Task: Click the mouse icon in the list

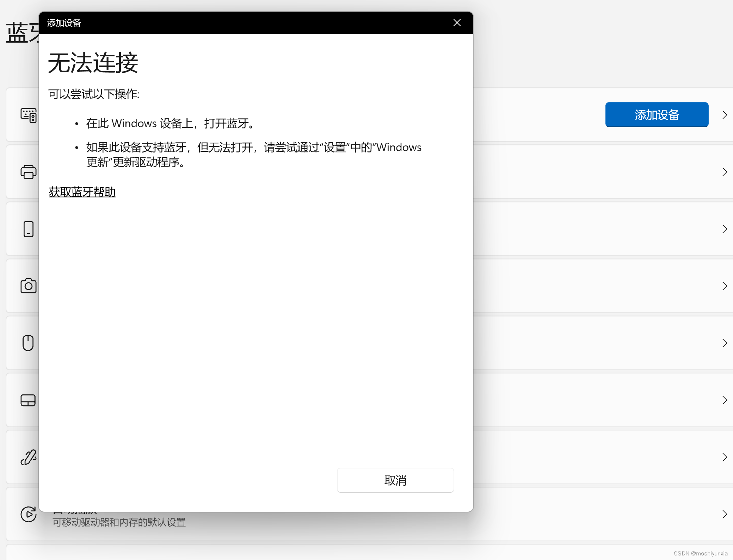Action: click(x=28, y=343)
